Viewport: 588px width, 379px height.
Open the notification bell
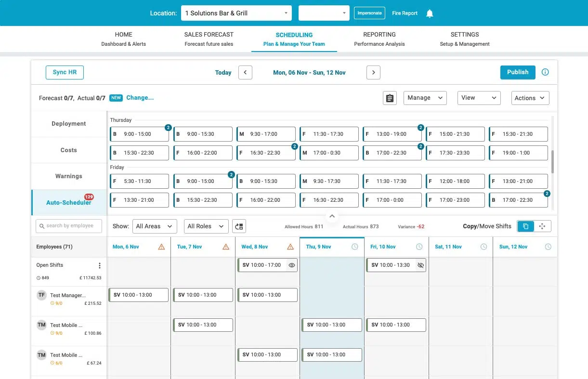430,13
